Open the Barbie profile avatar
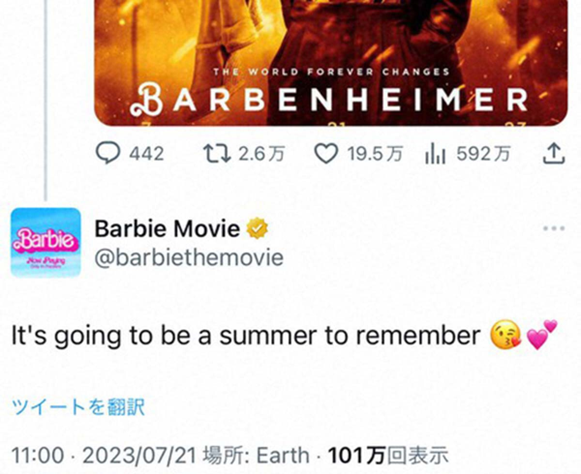The height and width of the screenshot is (474, 581). click(46, 243)
